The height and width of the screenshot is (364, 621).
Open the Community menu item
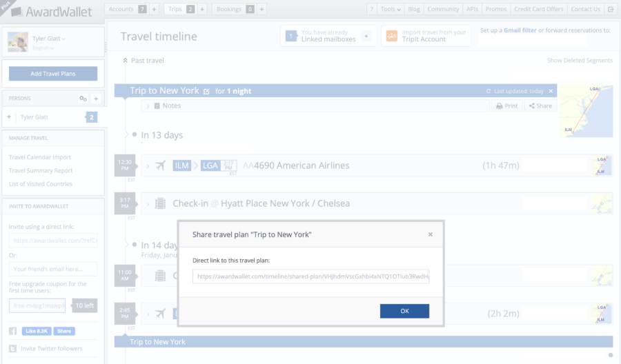(x=443, y=9)
